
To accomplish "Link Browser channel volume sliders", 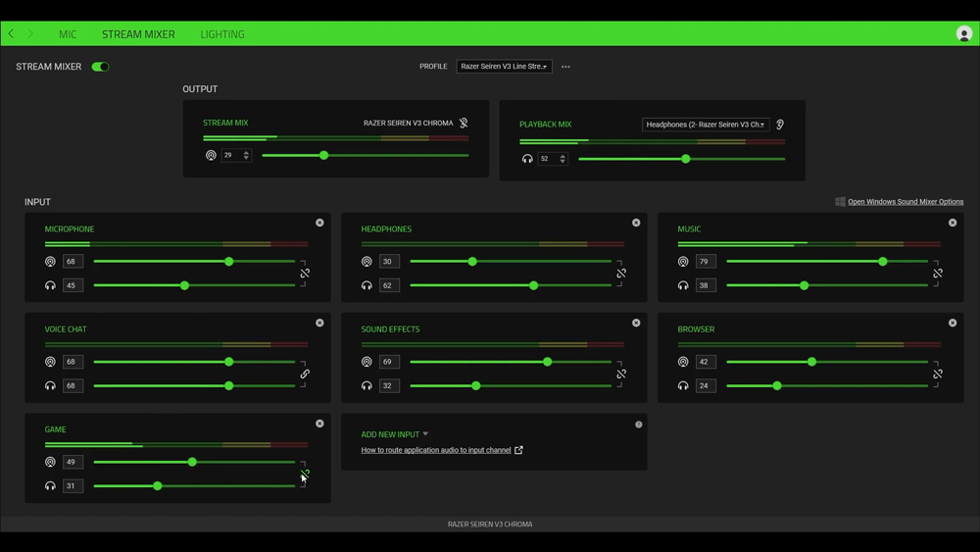I will (938, 374).
